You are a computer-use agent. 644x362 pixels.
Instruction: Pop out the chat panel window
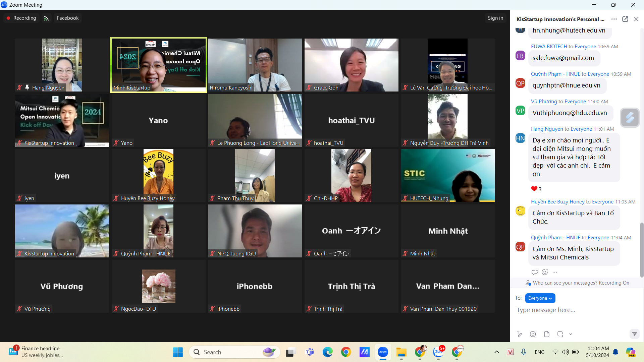[x=625, y=19]
